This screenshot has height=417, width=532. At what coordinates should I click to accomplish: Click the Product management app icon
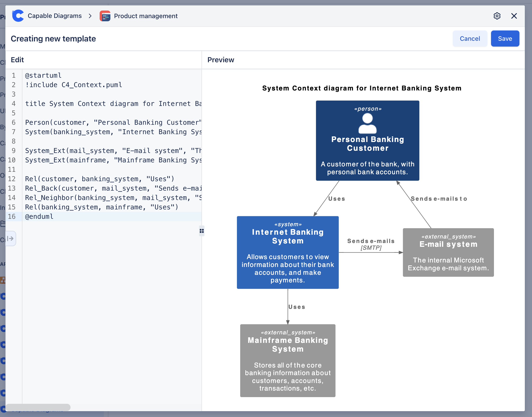(105, 16)
